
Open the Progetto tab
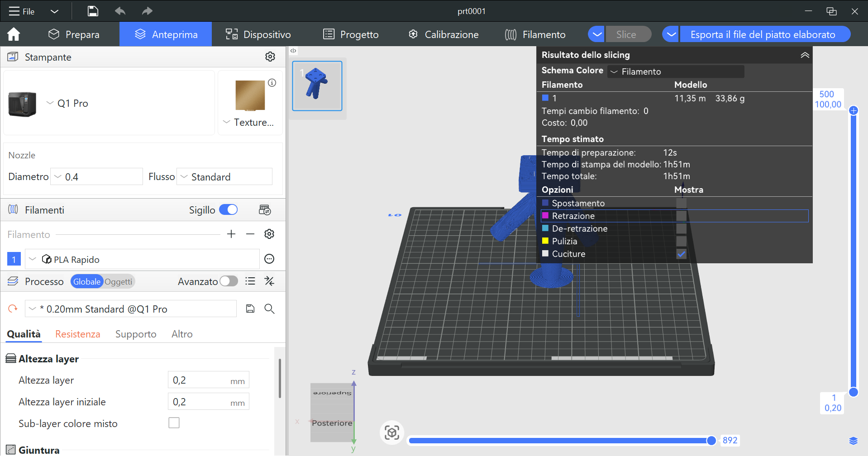click(x=351, y=34)
